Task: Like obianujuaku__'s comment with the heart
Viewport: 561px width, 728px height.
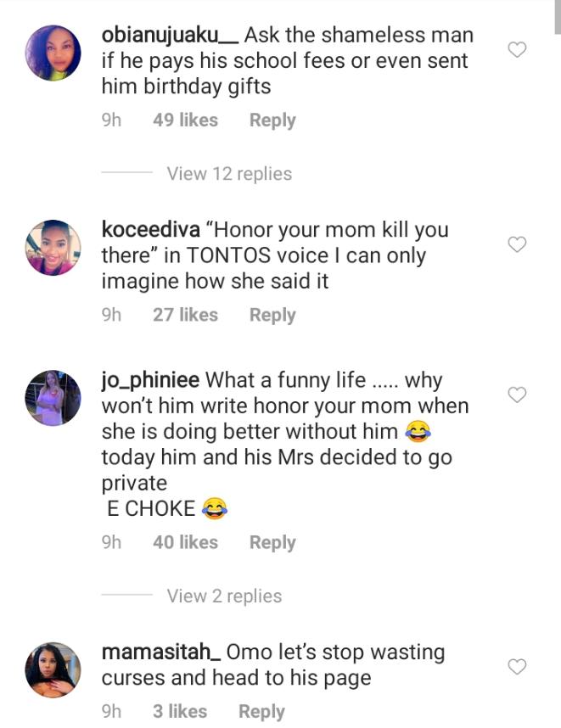Action: [517, 50]
